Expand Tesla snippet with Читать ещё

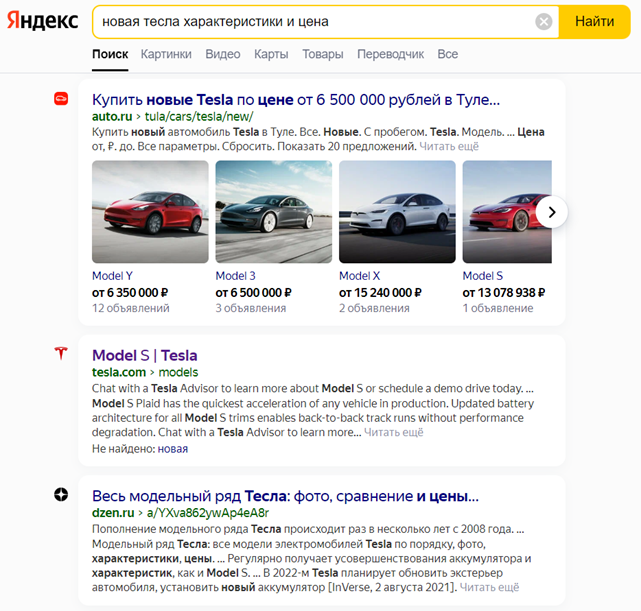coord(394,432)
